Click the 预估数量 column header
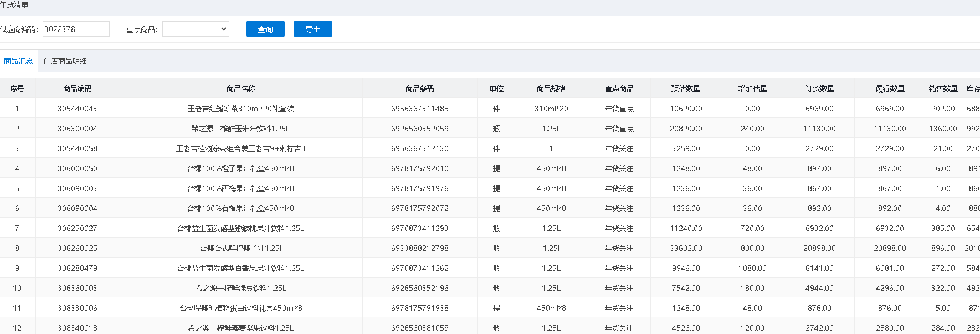This screenshot has height=334, width=980. [685, 89]
